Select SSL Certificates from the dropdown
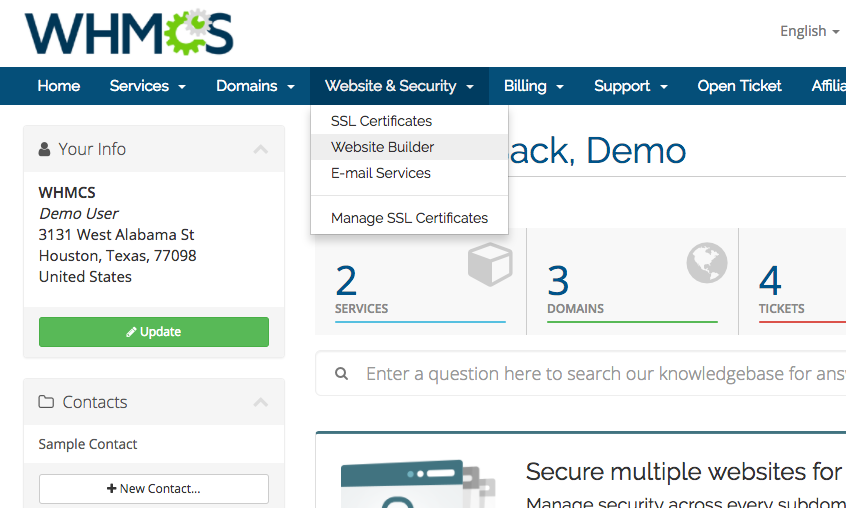 click(x=410, y=121)
